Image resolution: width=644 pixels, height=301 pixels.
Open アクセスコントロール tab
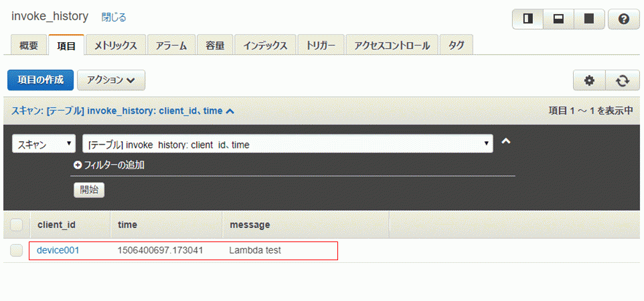[392, 45]
